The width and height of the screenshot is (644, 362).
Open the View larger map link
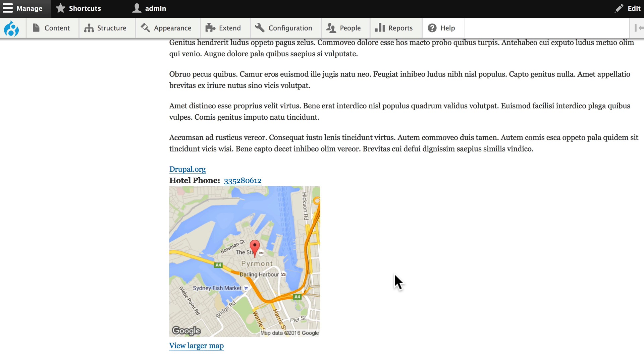click(197, 346)
